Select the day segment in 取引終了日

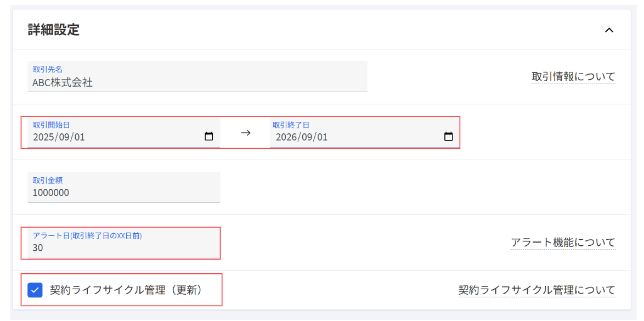[x=322, y=137]
